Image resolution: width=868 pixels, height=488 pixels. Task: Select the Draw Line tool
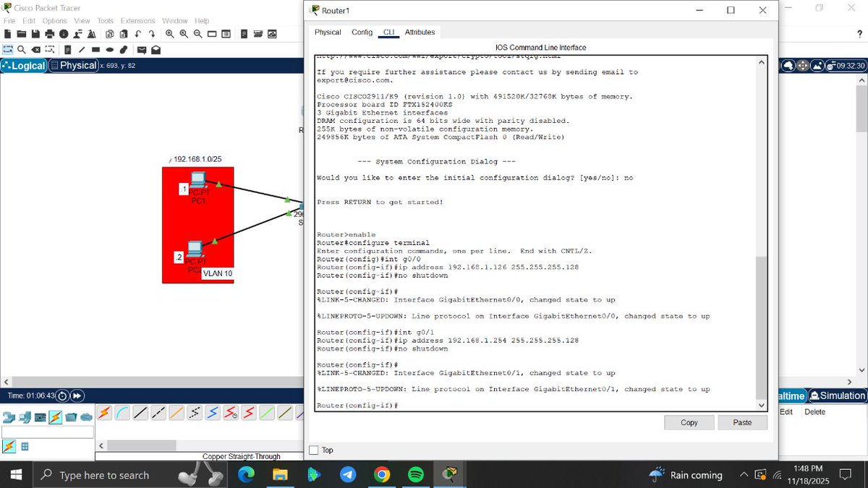tap(82, 50)
